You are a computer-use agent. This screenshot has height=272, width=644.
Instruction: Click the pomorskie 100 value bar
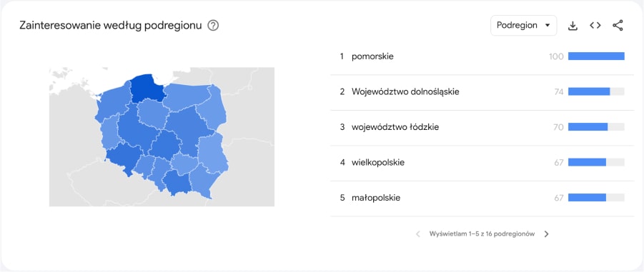tap(596, 56)
